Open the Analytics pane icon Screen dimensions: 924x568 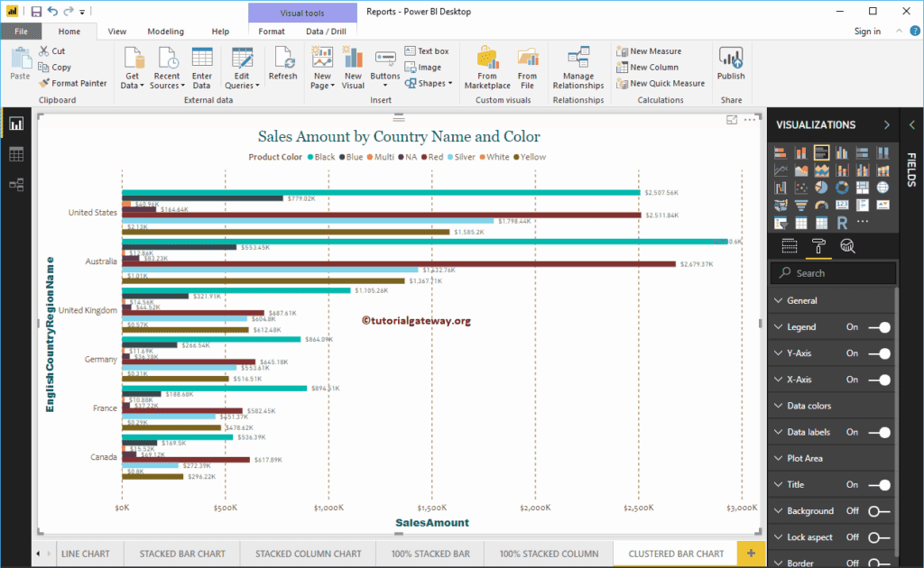tap(847, 245)
